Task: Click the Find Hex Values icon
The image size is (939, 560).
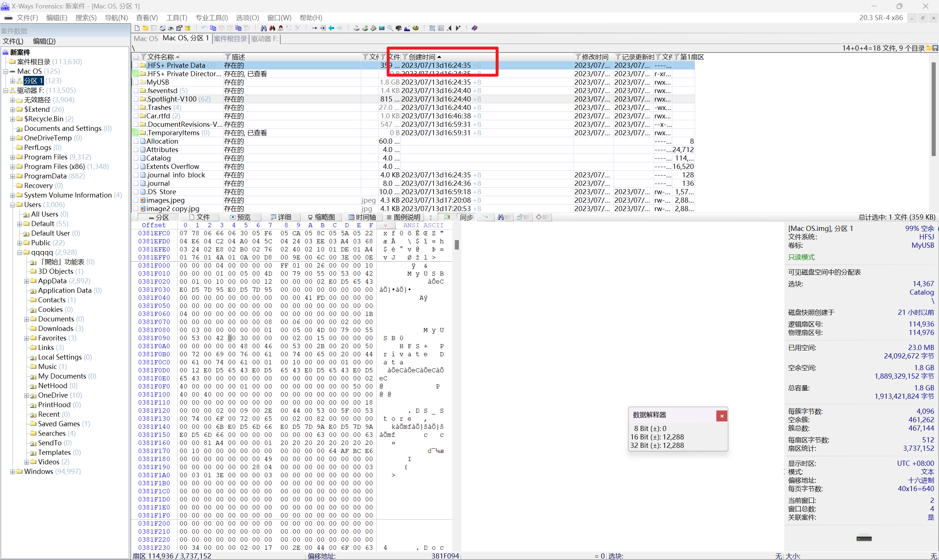Action: pos(281,28)
